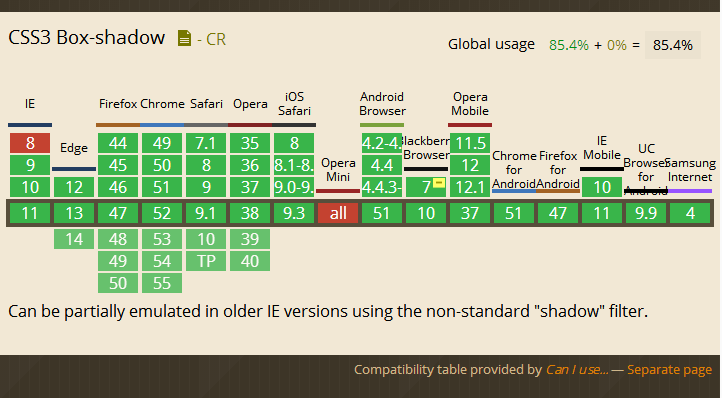The width and height of the screenshot is (722, 398).
Task: Click the Chrome for Android 51 cell
Action: (514, 213)
